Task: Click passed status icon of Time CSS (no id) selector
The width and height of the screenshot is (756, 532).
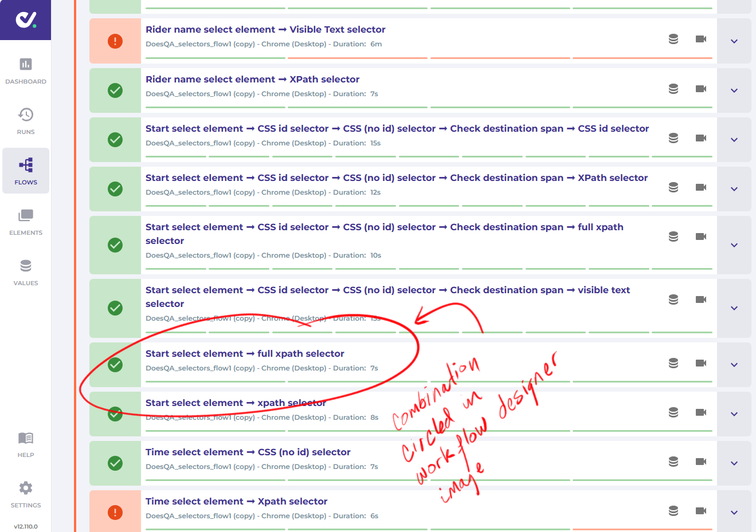Action: [115, 463]
